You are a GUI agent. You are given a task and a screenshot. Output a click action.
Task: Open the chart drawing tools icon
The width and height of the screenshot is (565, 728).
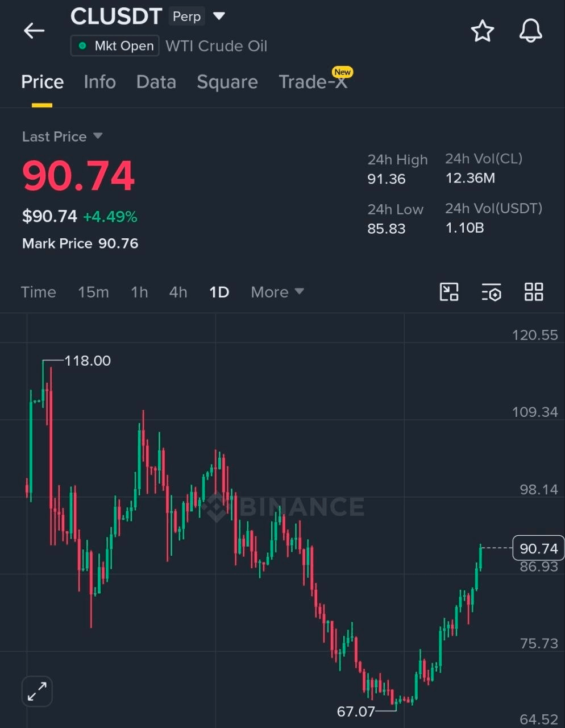(449, 292)
